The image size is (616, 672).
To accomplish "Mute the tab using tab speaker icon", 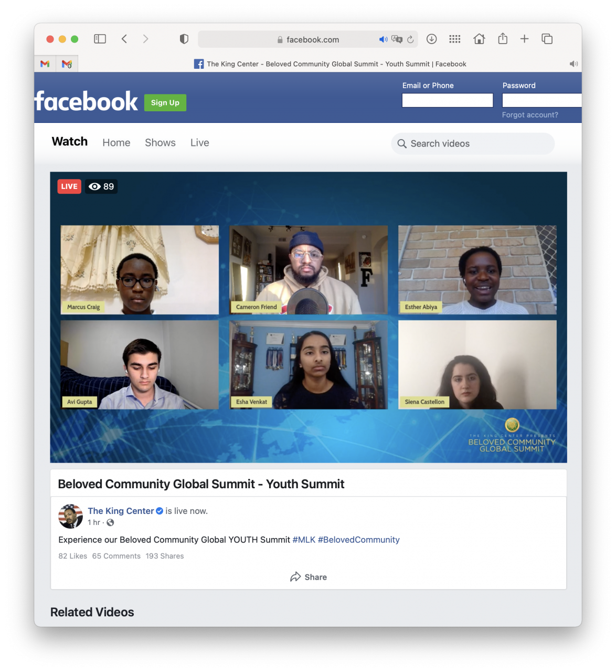I will (x=573, y=64).
